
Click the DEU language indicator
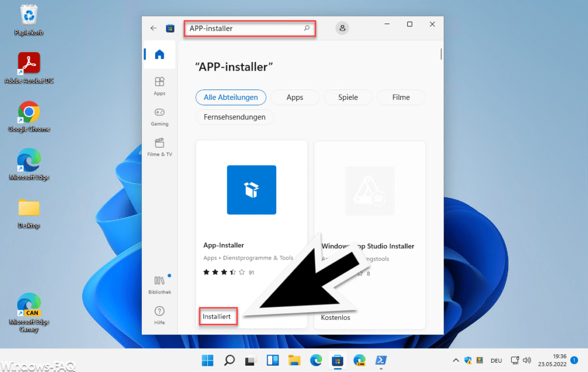496,361
